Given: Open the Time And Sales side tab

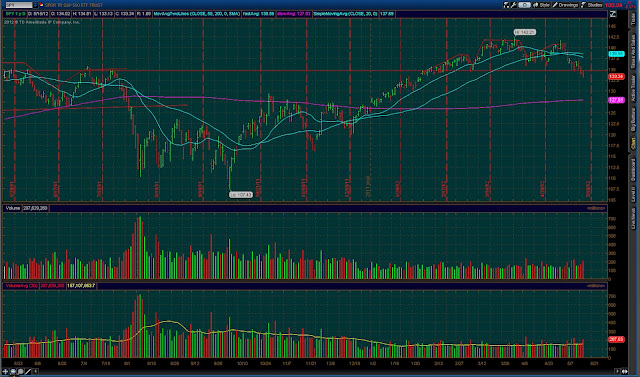Looking at the screenshot, I should click(x=633, y=51).
